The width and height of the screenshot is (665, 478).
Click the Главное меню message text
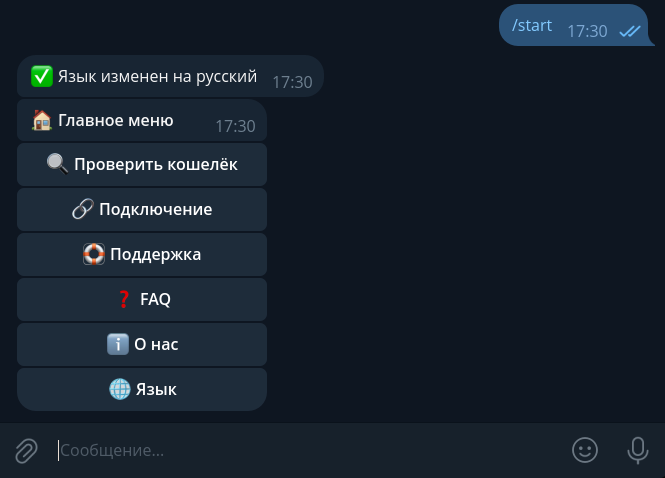pyautogui.click(x=116, y=121)
